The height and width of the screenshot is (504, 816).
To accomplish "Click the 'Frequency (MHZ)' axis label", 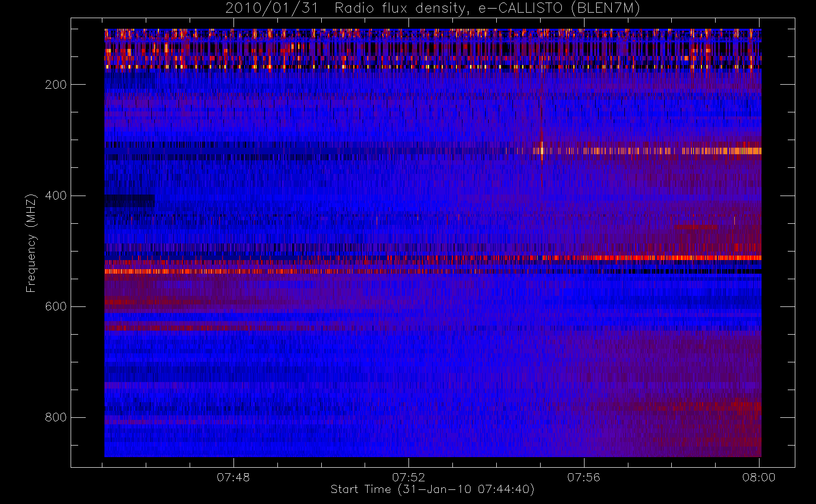I will [x=31, y=243].
